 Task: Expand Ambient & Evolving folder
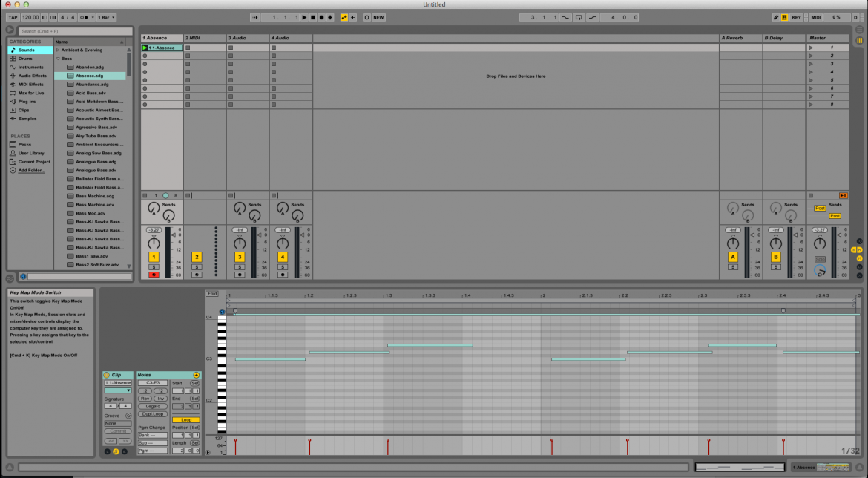click(x=58, y=50)
